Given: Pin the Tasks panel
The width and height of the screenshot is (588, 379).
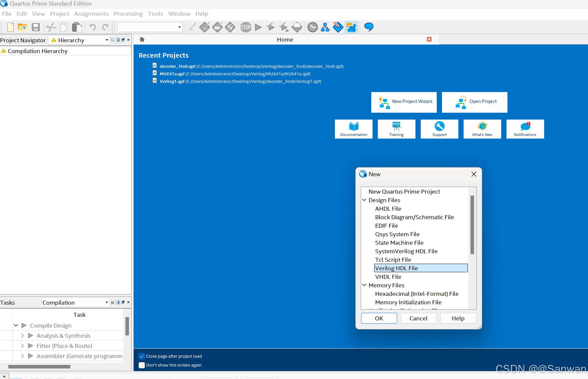Looking at the screenshot, I should click(x=118, y=302).
